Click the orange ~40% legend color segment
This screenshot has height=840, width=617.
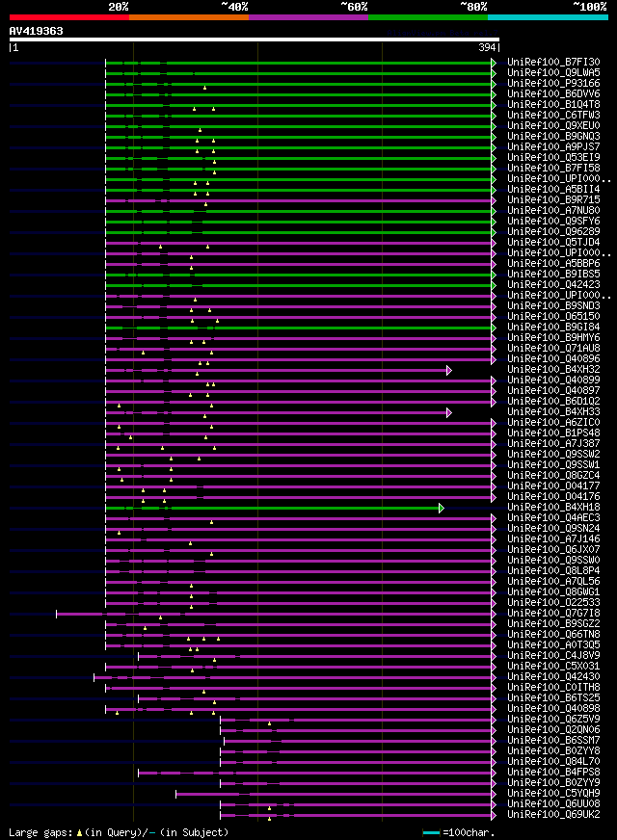(x=189, y=17)
